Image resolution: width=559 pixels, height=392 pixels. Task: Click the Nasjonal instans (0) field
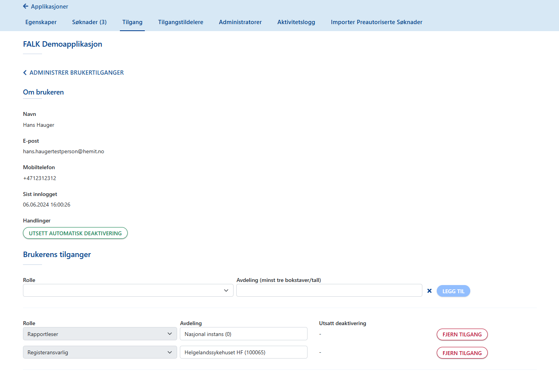pos(244,334)
